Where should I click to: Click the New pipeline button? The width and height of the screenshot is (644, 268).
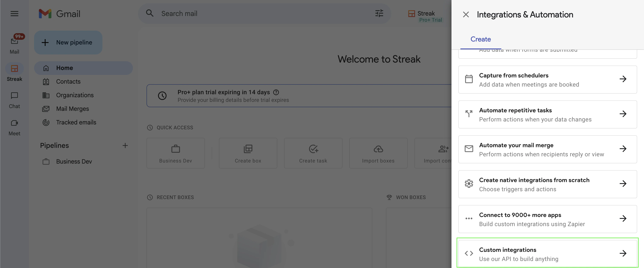68,43
